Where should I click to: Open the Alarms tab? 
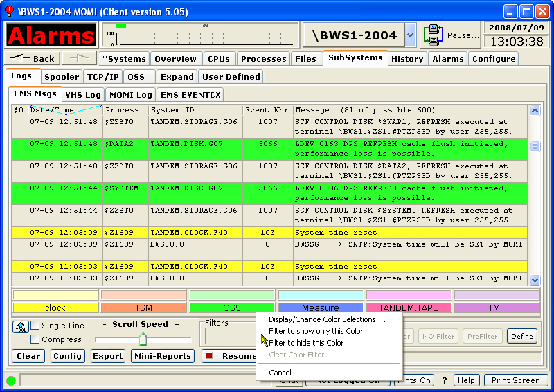pos(447,59)
